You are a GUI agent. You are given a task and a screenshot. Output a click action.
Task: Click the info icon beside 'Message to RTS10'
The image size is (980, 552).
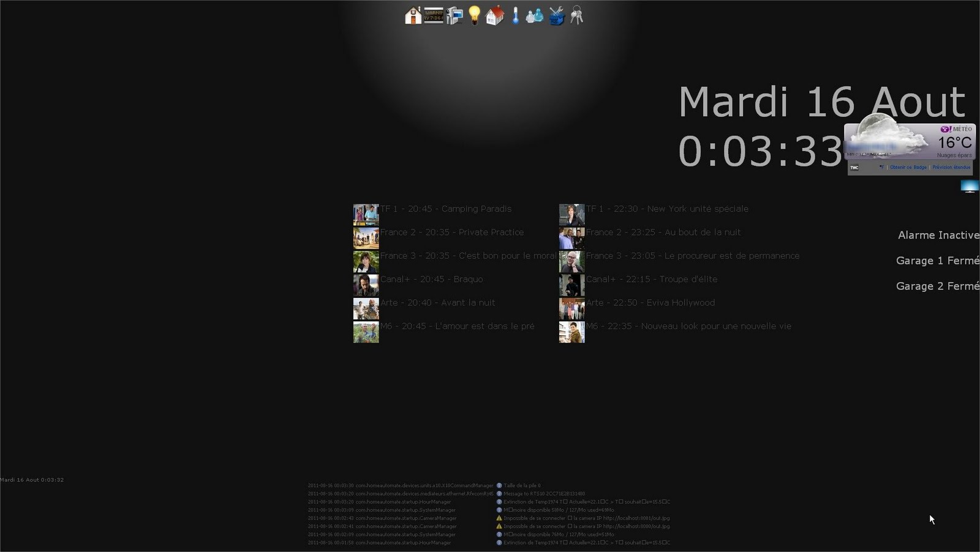(x=499, y=493)
